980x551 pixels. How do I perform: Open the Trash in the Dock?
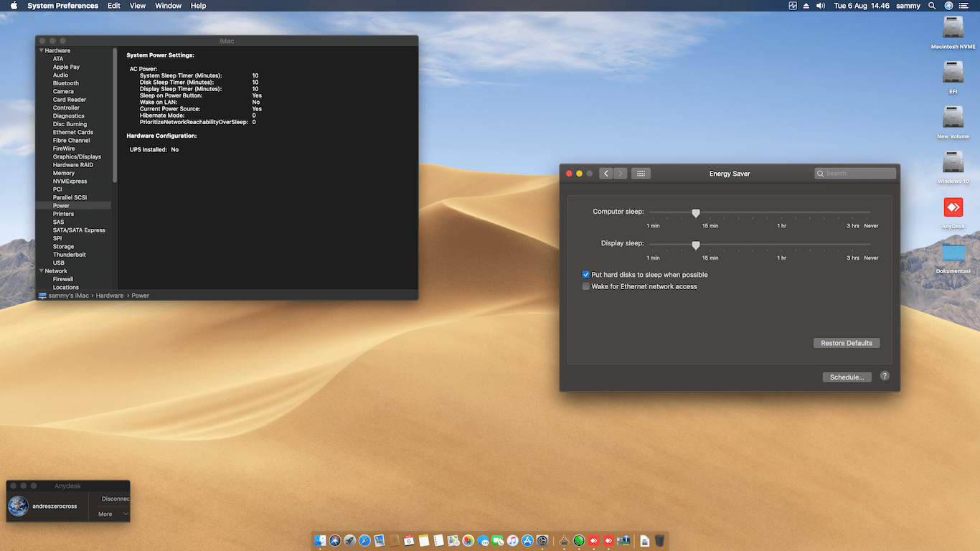coord(659,541)
